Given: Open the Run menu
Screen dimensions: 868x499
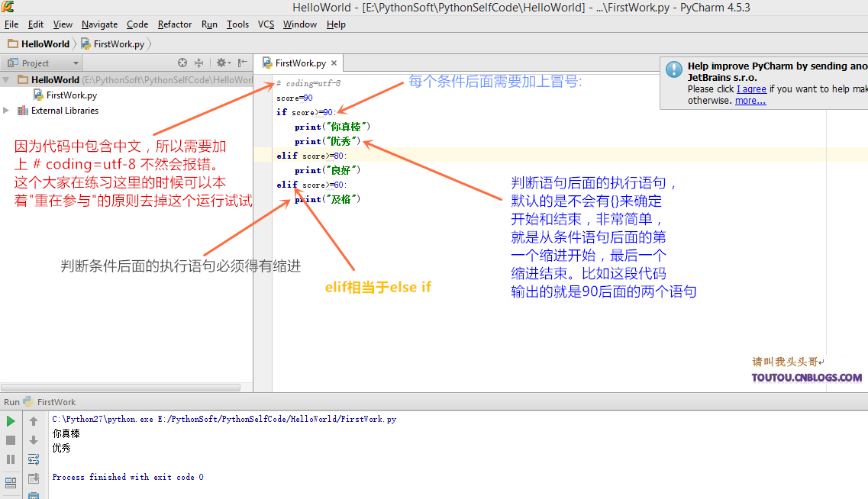Looking at the screenshot, I should coord(209,24).
